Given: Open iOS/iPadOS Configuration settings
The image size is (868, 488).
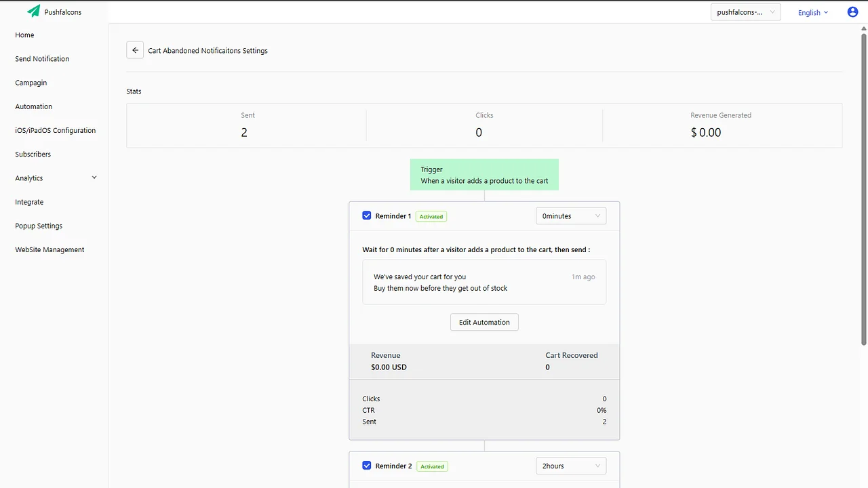Looking at the screenshot, I should click(x=55, y=130).
